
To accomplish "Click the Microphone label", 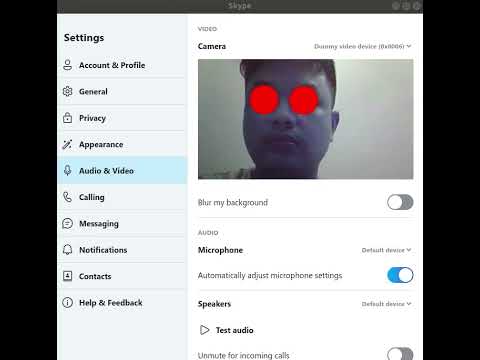I will click(x=220, y=250).
